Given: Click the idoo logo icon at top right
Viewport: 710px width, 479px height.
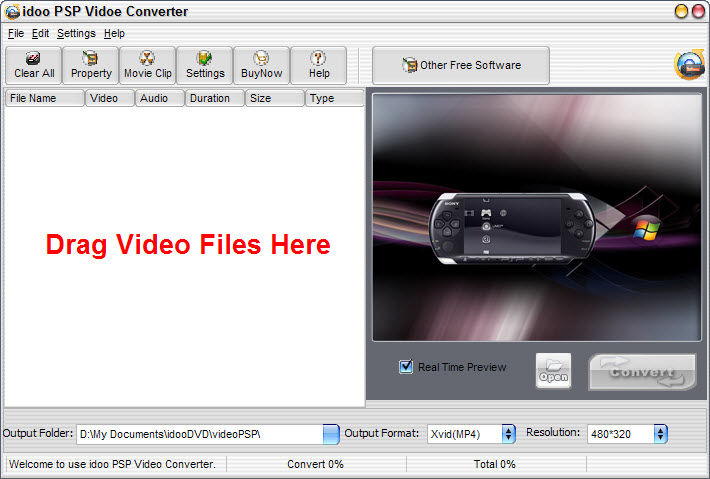Looking at the screenshot, I should pyautogui.click(x=689, y=65).
